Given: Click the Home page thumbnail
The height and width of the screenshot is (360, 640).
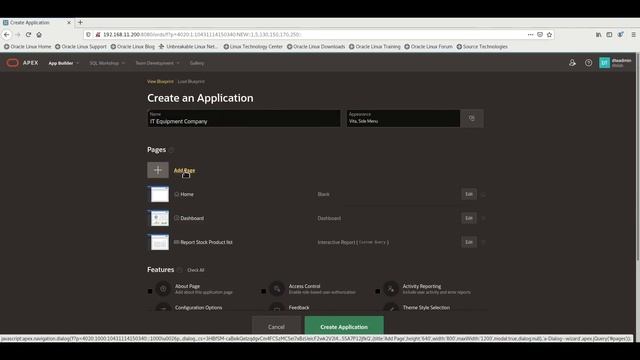Looking at the screenshot, I should [x=159, y=194].
